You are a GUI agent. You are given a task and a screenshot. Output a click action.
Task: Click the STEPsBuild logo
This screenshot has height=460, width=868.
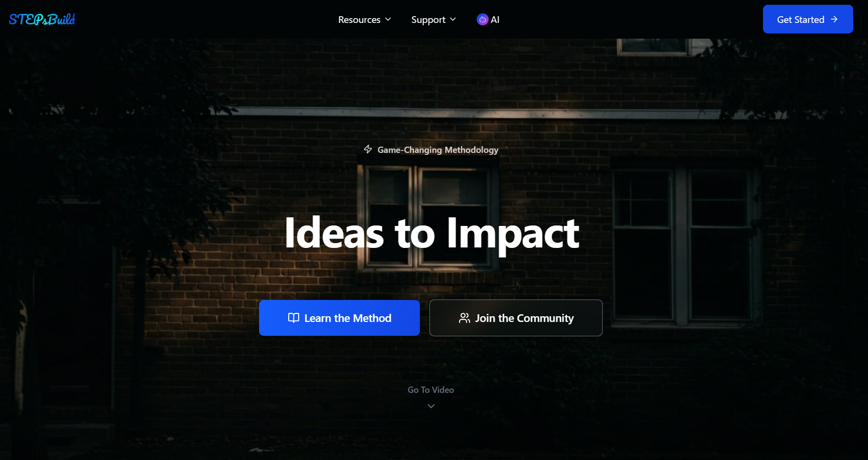coord(42,20)
